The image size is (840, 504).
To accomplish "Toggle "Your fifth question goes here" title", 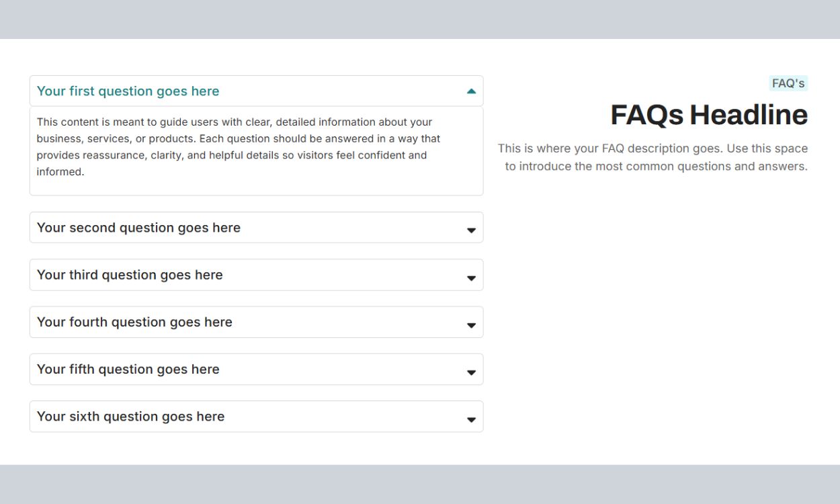I will 128,369.
